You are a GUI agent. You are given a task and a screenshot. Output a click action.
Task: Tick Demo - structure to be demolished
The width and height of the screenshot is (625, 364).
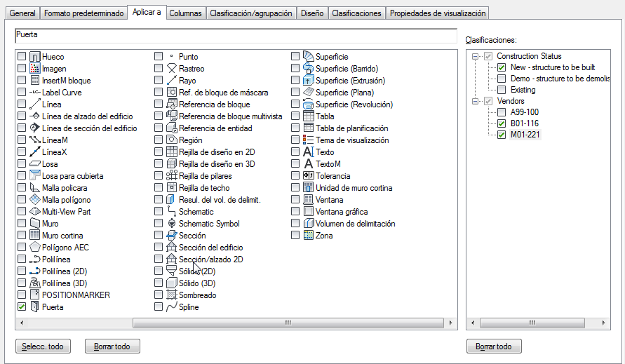coord(502,79)
